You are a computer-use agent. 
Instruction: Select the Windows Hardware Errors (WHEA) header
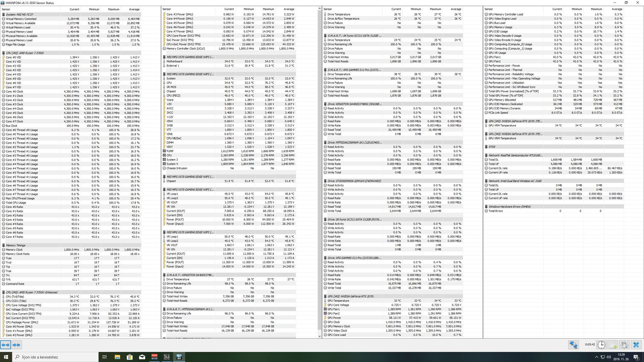554,207
